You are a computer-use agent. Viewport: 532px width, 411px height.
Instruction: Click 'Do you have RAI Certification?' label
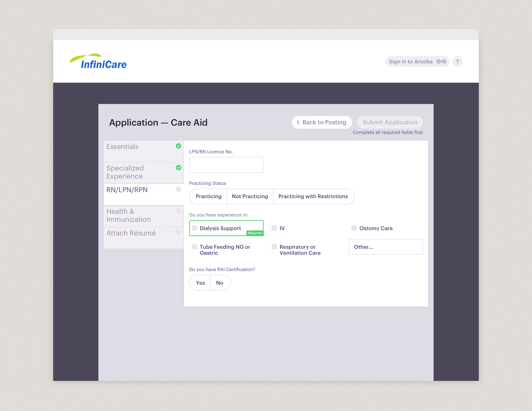pyautogui.click(x=222, y=269)
